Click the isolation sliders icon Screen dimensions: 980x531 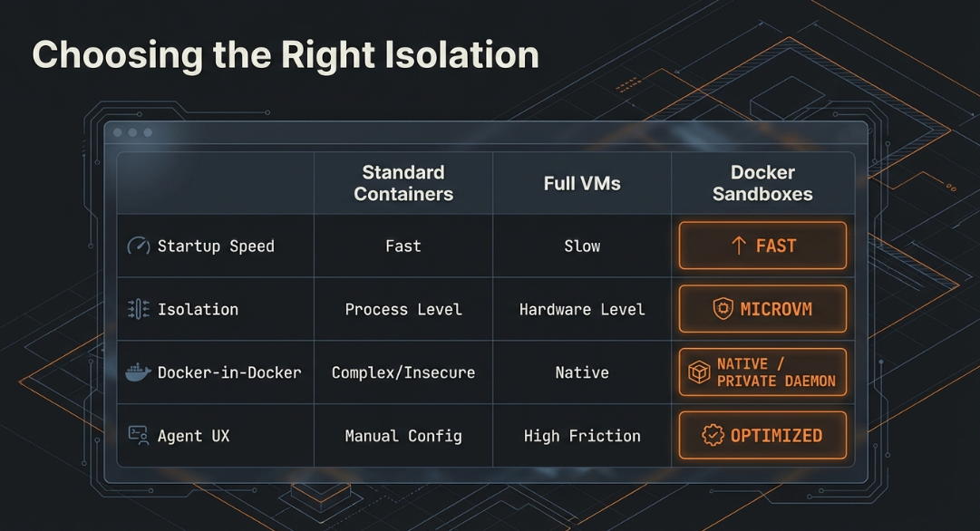pyautogui.click(x=138, y=309)
